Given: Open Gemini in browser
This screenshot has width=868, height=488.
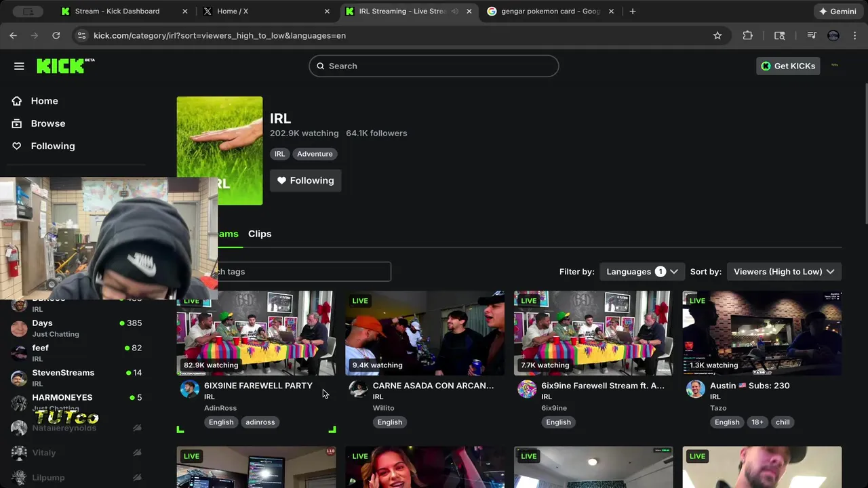Looking at the screenshot, I should coord(837,11).
